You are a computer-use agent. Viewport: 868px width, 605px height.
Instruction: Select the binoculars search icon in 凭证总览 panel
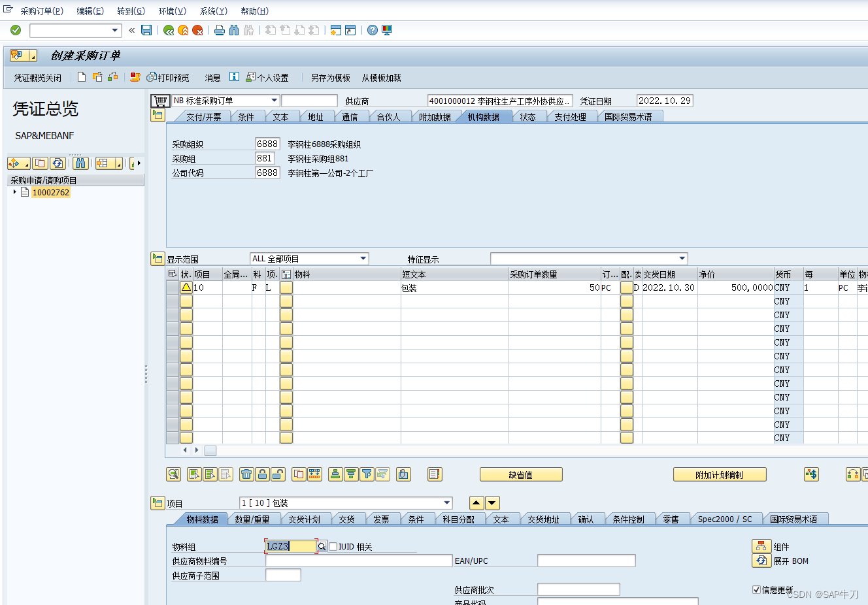click(x=80, y=163)
